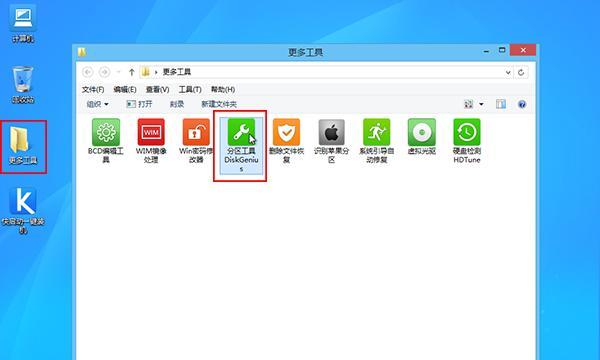Click the change view icon
Image resolution: width=600 pixels, height=360 pixels.
(468, 104)
